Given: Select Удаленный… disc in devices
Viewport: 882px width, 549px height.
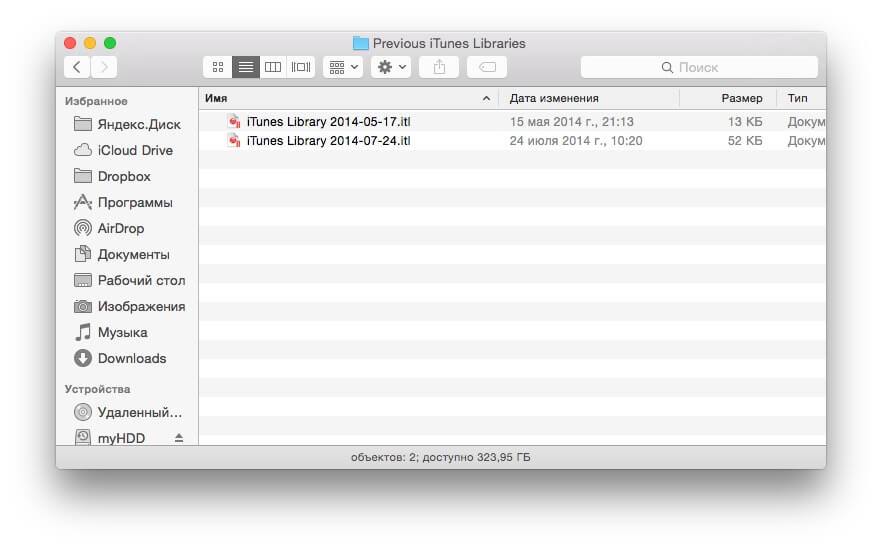Looking at the screenshot, I should pyautogui.click(x=127, y=412).
